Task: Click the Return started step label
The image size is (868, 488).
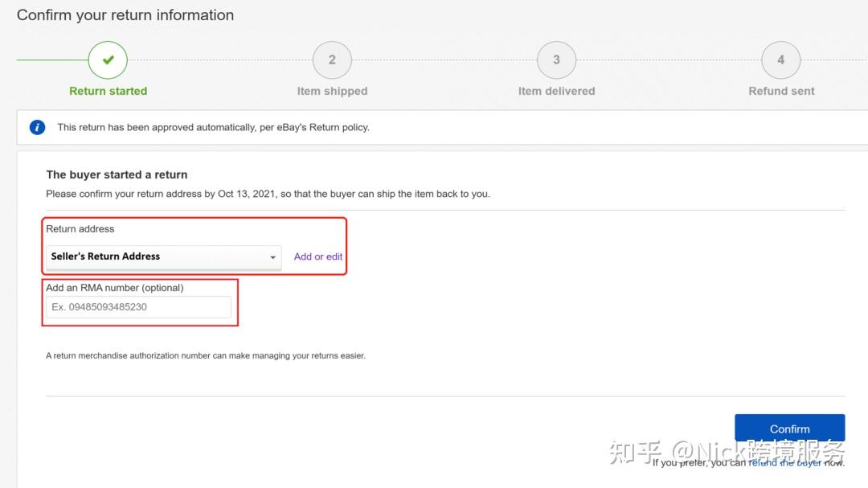Action: 108,91
